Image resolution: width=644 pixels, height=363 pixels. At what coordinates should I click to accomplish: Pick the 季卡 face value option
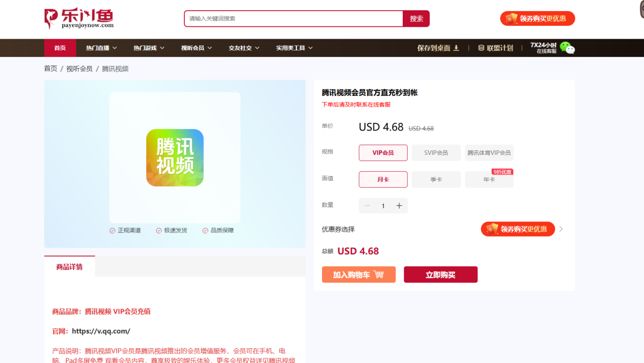pyautogui.click(x=436, y=180)
